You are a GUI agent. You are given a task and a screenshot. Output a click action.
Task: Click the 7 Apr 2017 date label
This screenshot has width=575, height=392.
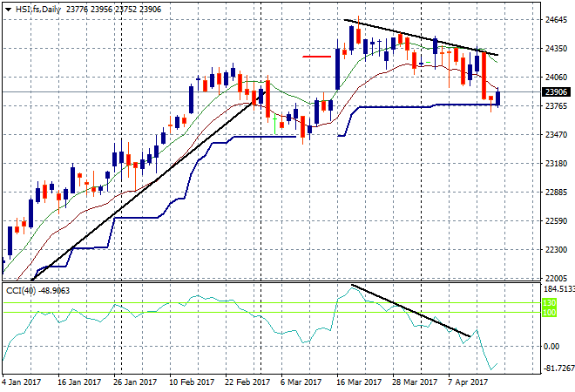pos(469,382)
